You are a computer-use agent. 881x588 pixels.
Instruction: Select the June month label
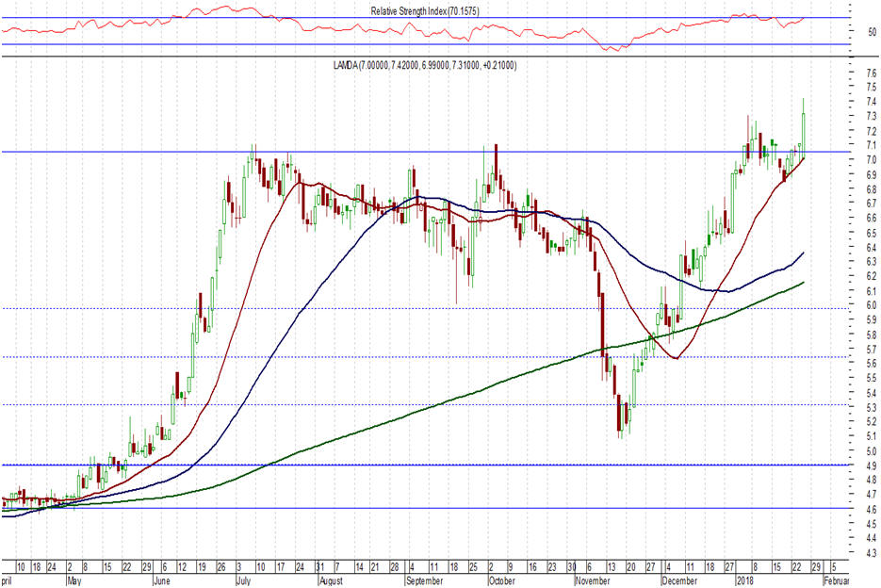[162, 580]
